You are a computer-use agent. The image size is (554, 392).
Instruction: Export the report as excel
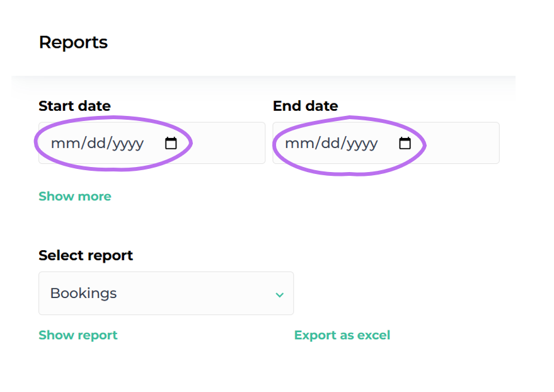[x=342, y=335]
